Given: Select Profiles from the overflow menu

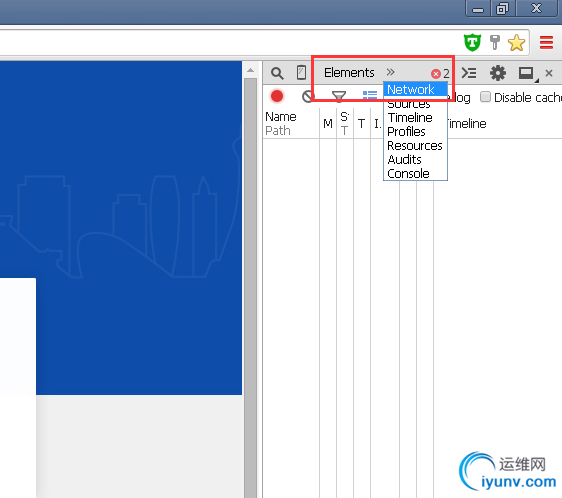Looking at the screenshot, I should (415, 132).
